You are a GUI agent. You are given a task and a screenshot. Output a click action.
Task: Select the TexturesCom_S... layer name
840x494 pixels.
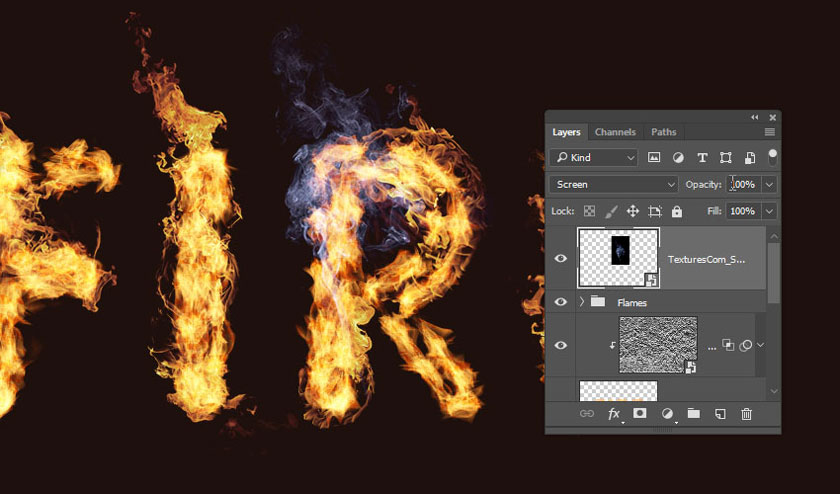[706, 259]
